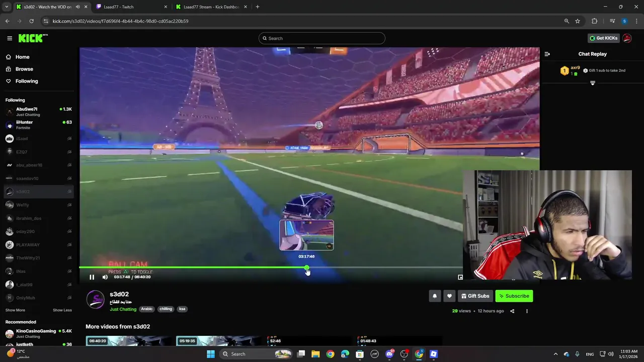Bookmark this page with the star
The width and height of the screenshot is (644, 362).
(x=578, y=21)
